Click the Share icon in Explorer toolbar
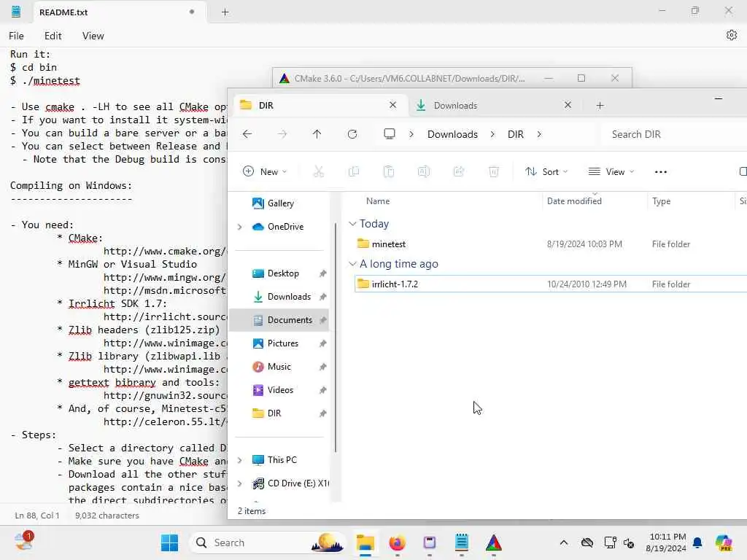This screenshot has height=560, width=747. (459, 171)
